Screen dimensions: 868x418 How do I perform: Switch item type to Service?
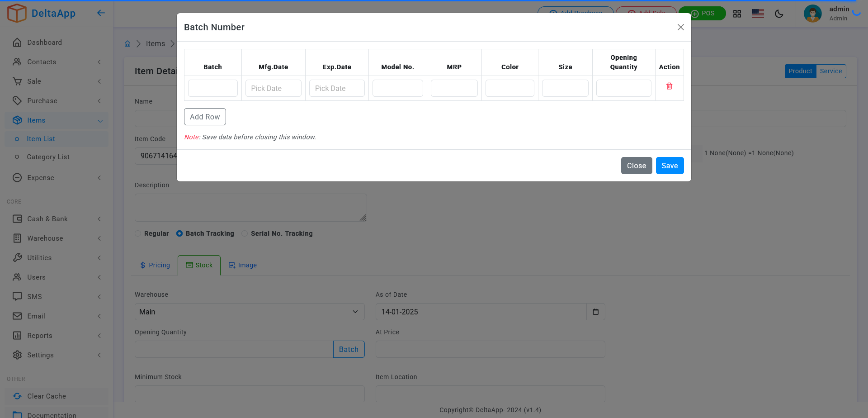click(831, 71)
